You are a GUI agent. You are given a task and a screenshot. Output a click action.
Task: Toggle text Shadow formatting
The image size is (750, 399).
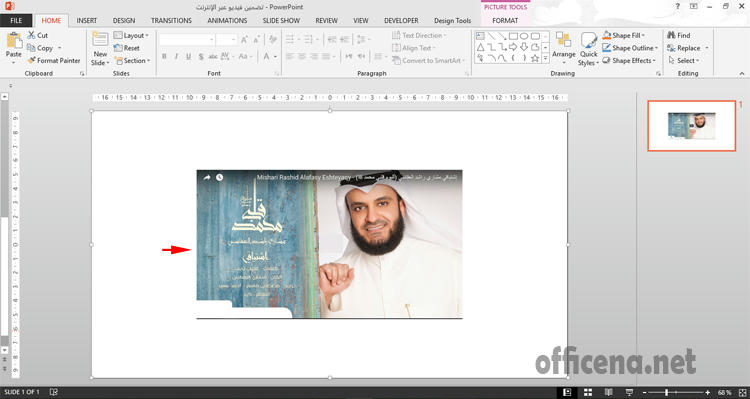click(201, 56)
